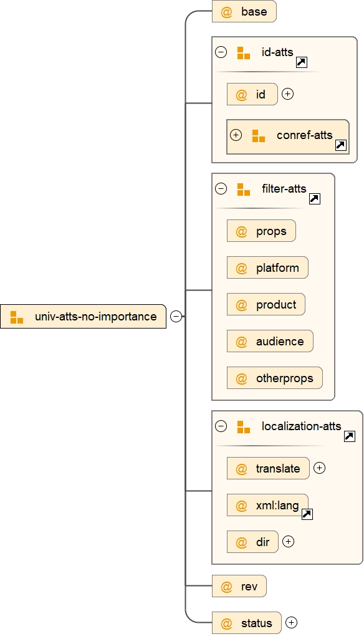Click the @ icon of otherprops

point(241,378)
